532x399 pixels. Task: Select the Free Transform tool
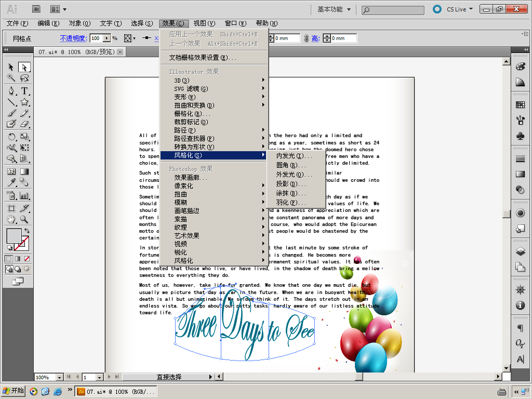(x=24, y=148)
